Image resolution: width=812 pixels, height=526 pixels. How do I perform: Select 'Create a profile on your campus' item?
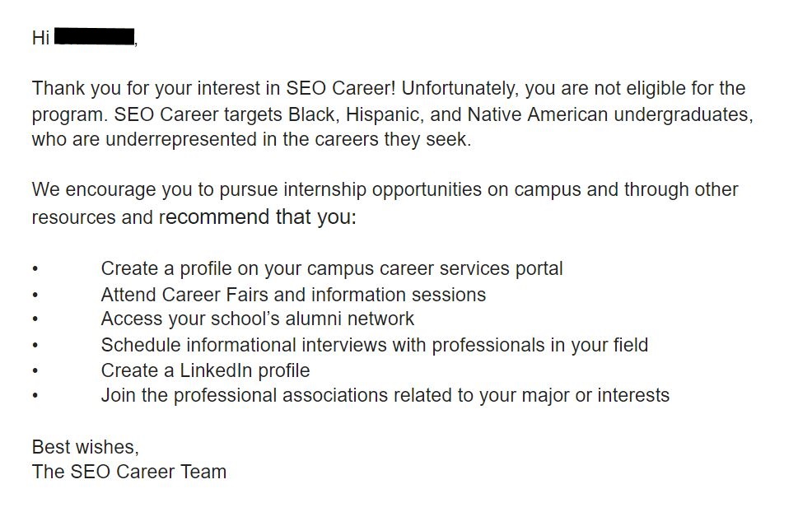click(332, 268)
